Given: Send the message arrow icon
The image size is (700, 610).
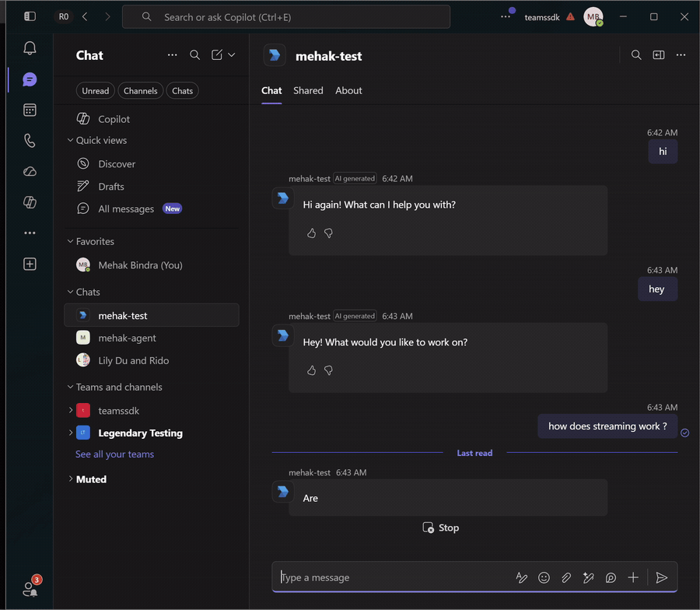Looking at the screenshot, I should pyautogui.click(x=662, y=577).
